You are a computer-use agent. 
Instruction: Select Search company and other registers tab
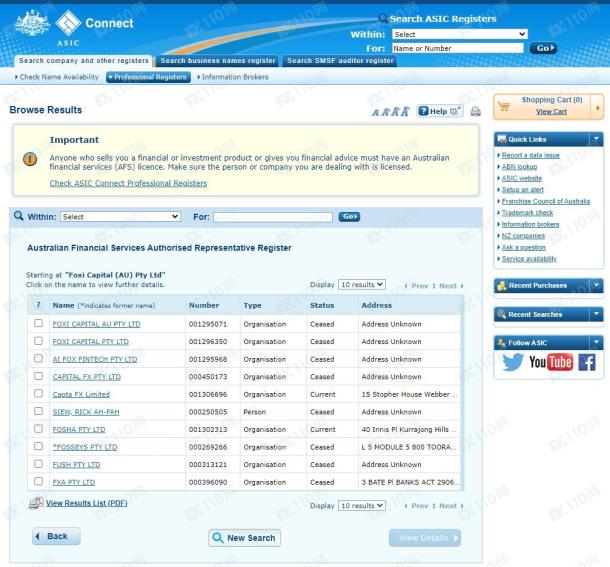pos(84,61)
